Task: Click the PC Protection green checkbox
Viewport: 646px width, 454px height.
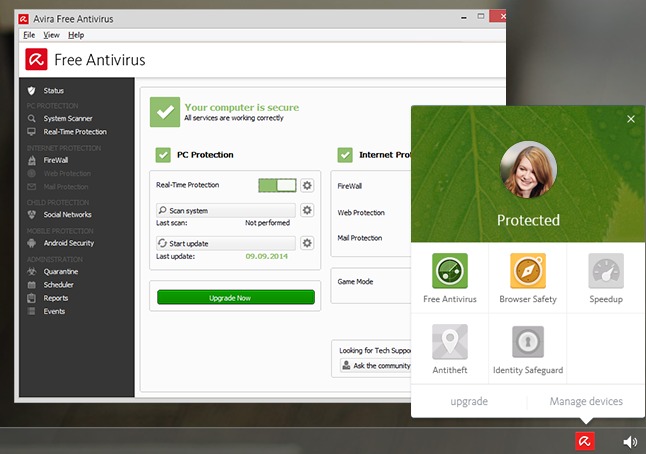Action: 163,155
